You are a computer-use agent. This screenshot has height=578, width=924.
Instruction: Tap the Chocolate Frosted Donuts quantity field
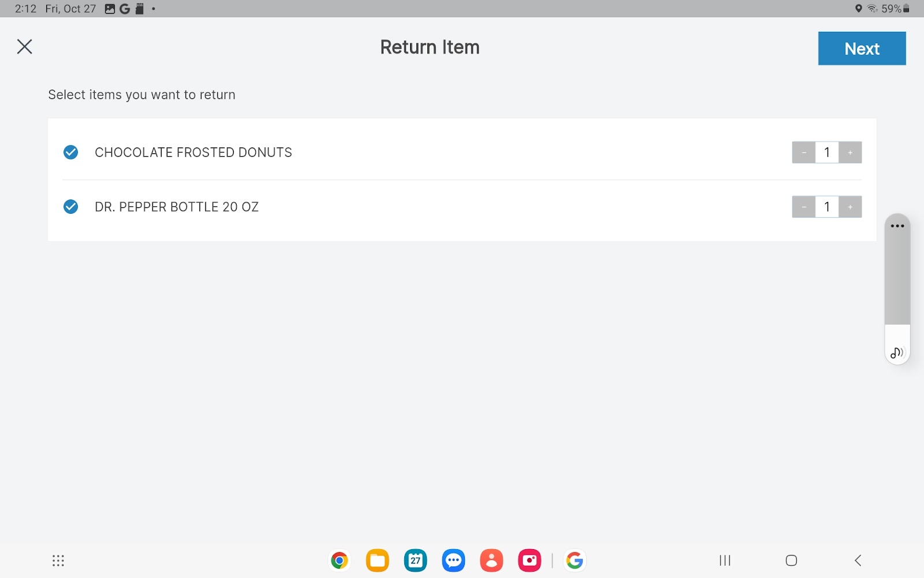click(827, 153)
